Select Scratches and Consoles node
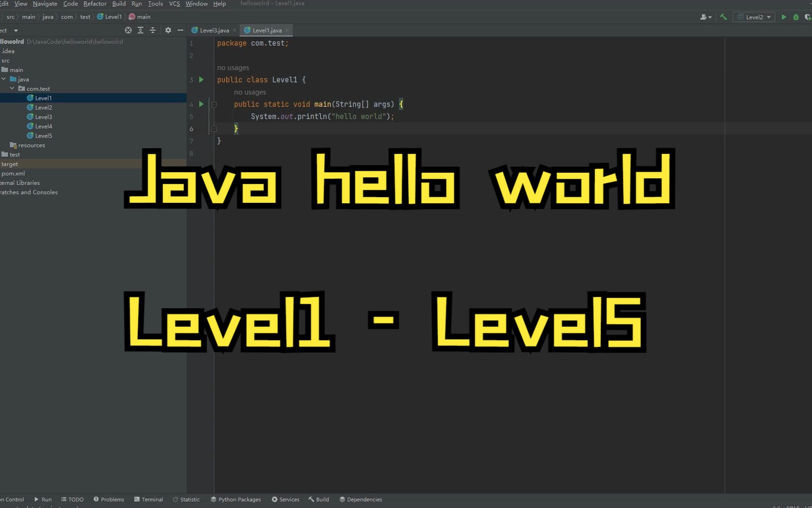The height and width of the screenshot is (508, 812). [x=29, y=192]
